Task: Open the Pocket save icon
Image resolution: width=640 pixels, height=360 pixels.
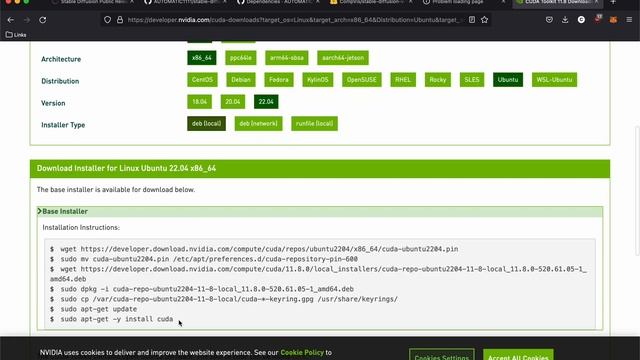Action: [x=549, y=20]
